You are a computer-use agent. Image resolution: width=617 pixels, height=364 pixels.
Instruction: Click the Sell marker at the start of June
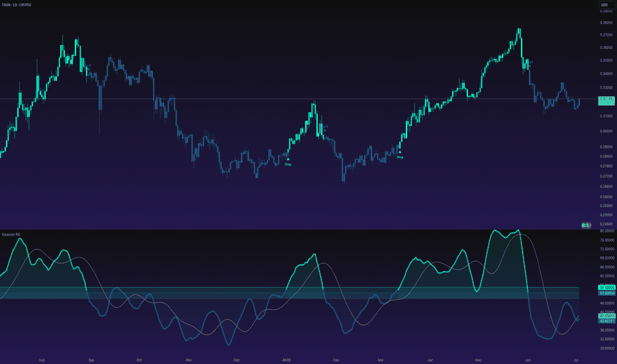530,63
